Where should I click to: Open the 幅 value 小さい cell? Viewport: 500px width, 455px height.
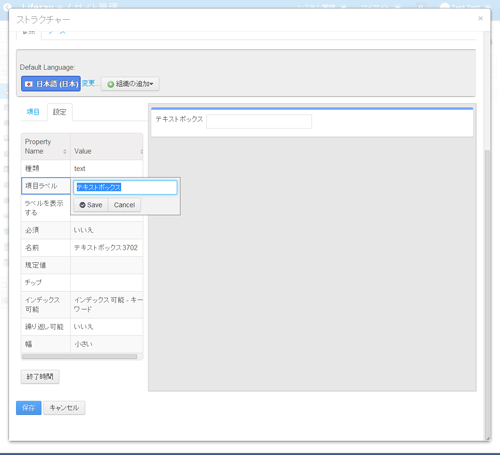point(107,344)
